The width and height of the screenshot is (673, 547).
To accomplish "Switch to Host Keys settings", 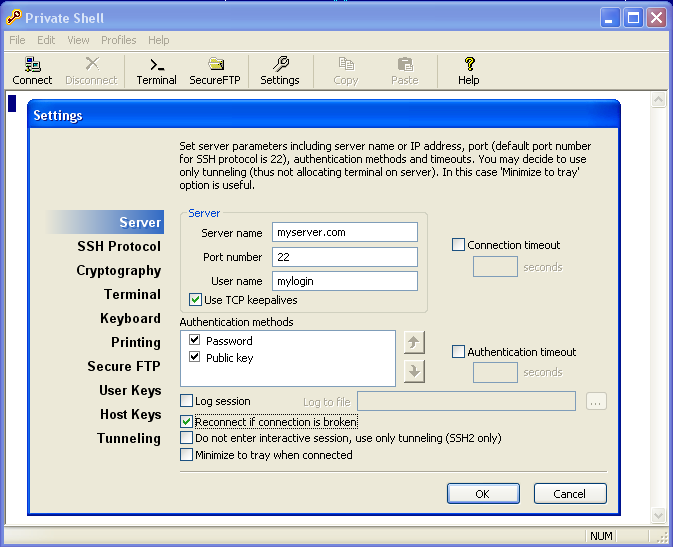I will pyautogui.click(x=131, y=414).
